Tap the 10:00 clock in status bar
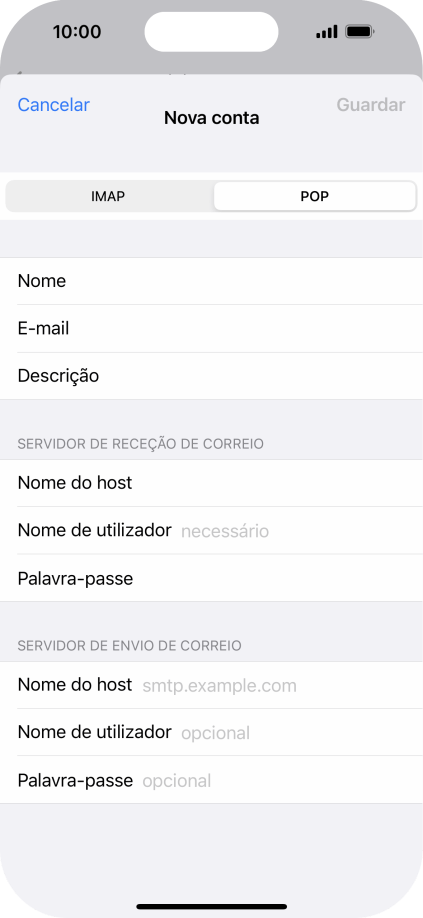The height and width of the screenshot is (918, 423). 77,32
